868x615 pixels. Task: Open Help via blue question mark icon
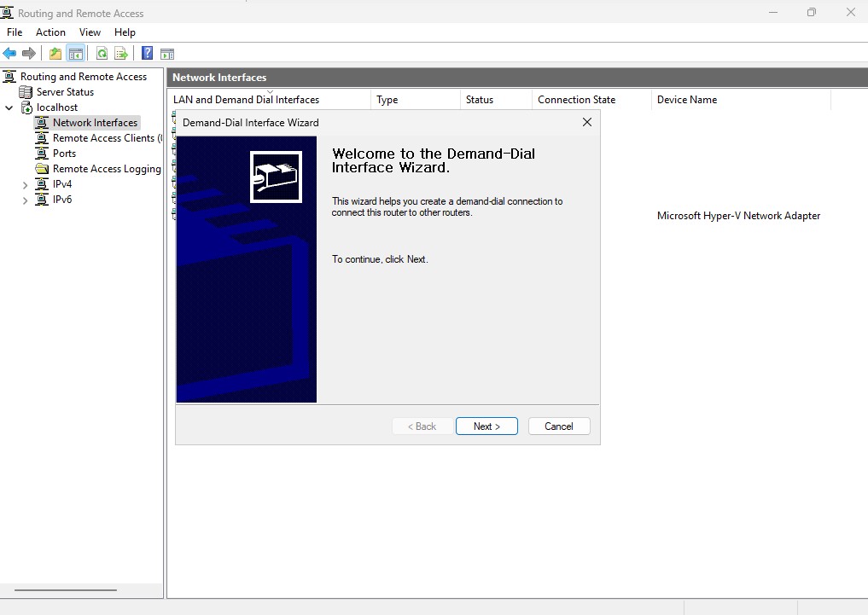[147, 54]
